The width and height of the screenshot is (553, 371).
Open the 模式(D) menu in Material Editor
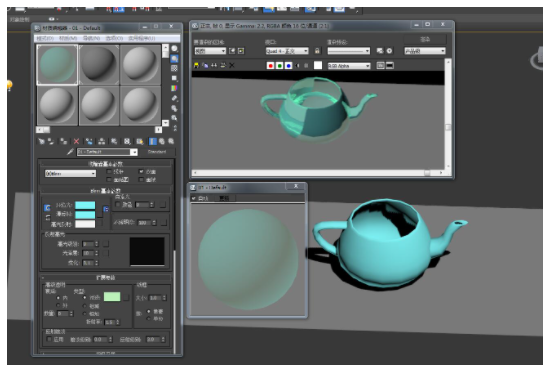point(45,38)
